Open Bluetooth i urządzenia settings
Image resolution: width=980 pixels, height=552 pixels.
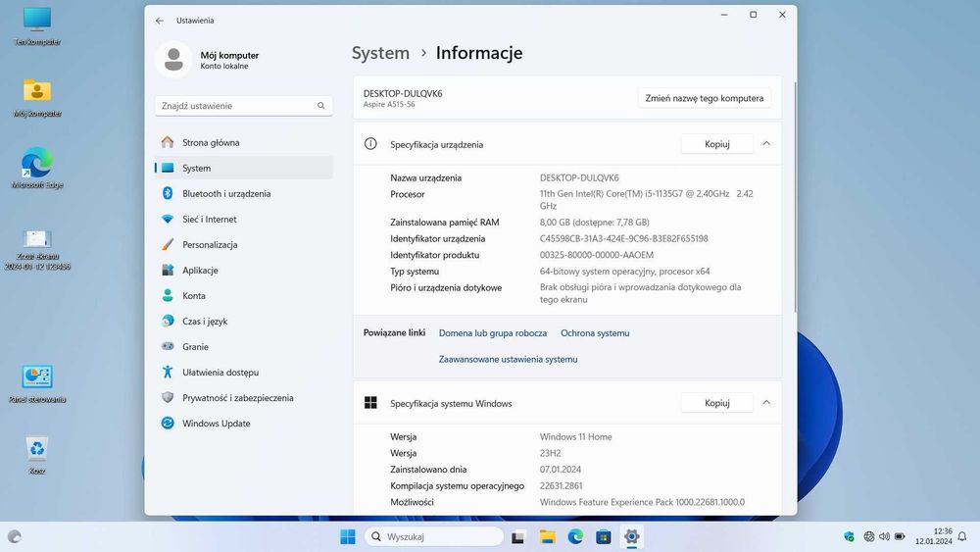click(x=243, y=194)
